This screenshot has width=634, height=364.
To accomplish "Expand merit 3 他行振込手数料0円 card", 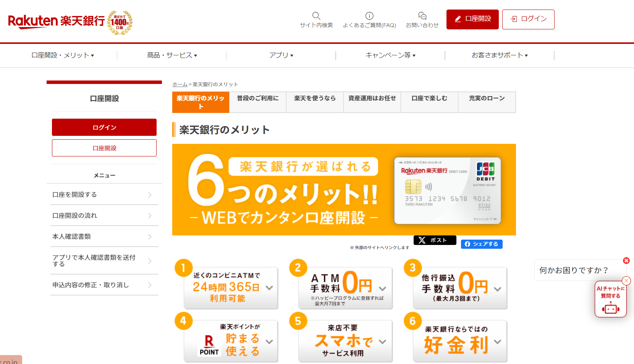I will (460, 288).
